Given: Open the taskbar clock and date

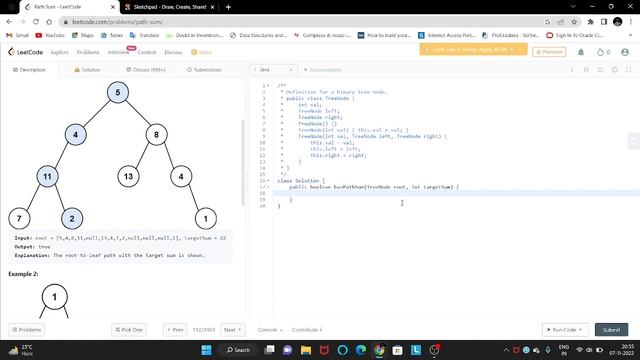Looking at the screenshot, I should [622, 350].
